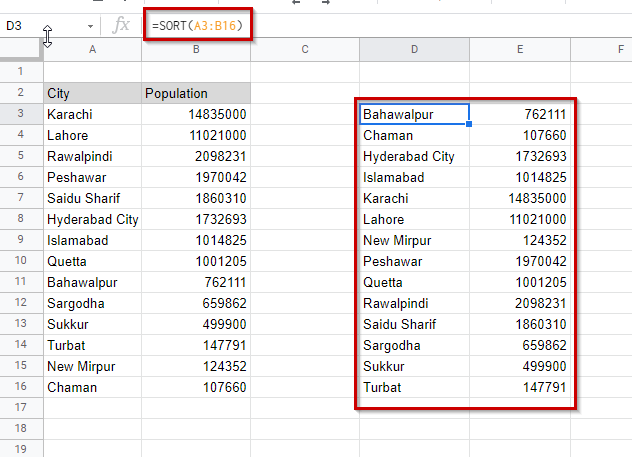This screenshot has height=457, width=632.
Task: Select cell 1001205 in column B
Action: [x=196, y=261]
